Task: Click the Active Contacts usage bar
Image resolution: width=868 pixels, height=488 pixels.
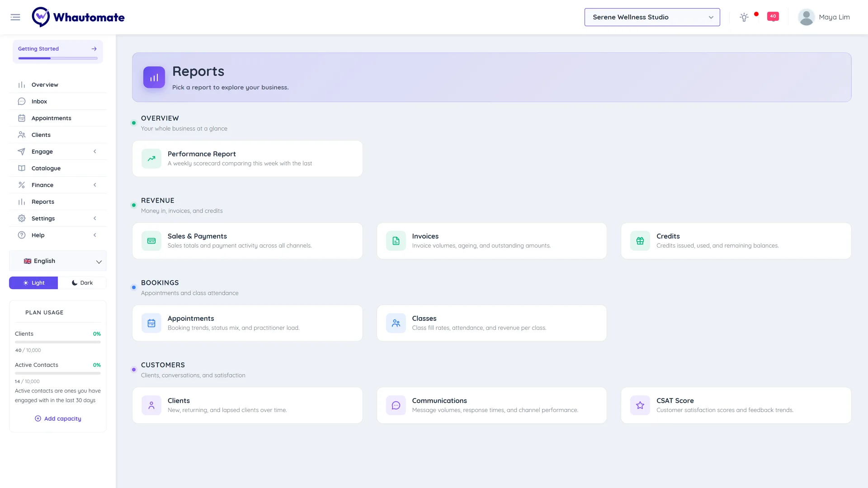Action: click(58, 373)
